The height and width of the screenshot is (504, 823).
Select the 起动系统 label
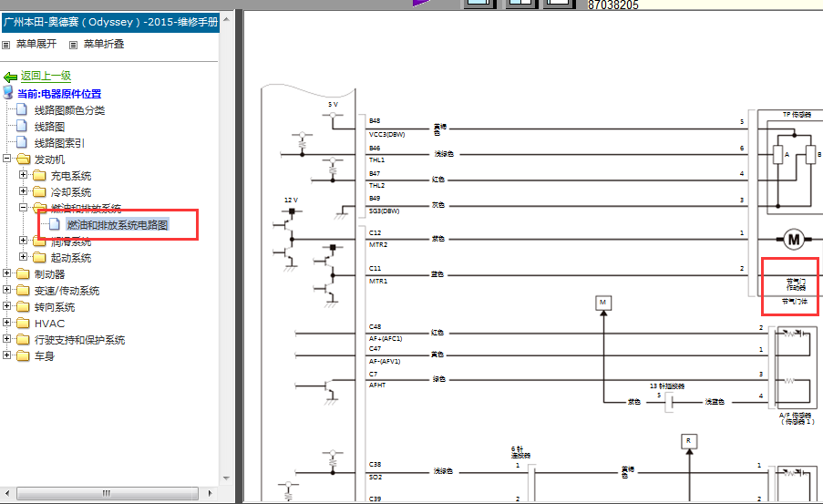pos(71,258)
